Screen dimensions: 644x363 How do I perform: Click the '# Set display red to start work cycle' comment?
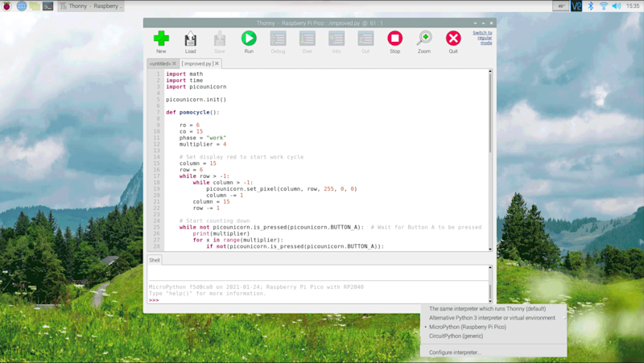(242, 157)
